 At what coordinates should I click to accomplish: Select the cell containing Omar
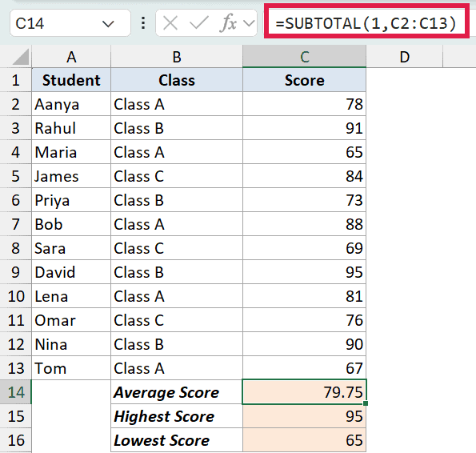pos(71,320)
